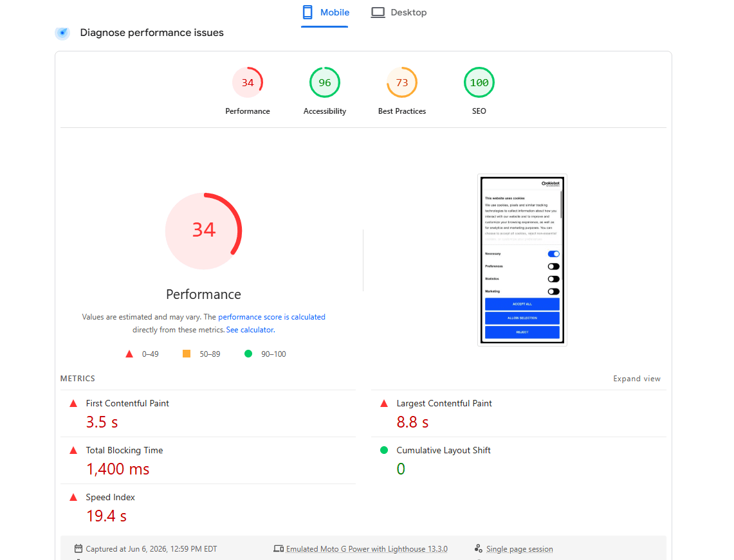The width and height of the screenshot is (734, 560).
Task: Click the Performance label under the top gauge
Action: [248, 111]
